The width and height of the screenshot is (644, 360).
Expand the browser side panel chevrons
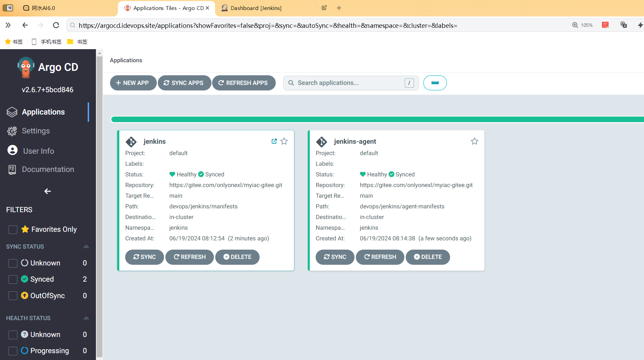(x=8, y=25)
